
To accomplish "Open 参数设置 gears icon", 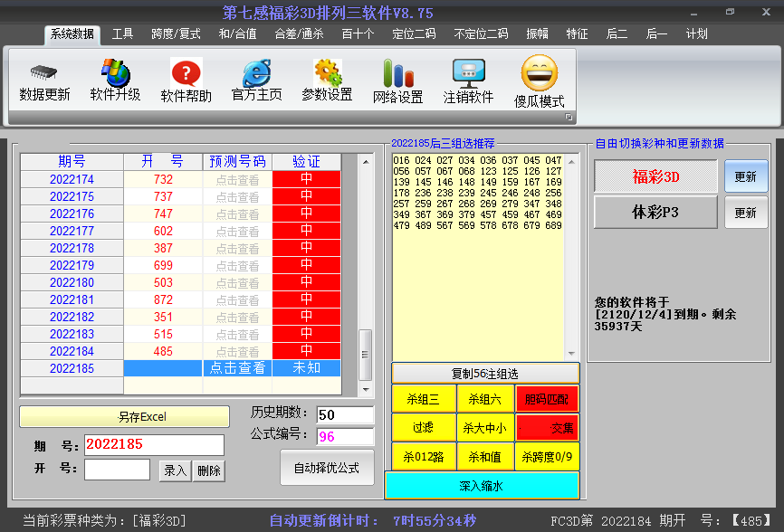I will pos(328,73).
